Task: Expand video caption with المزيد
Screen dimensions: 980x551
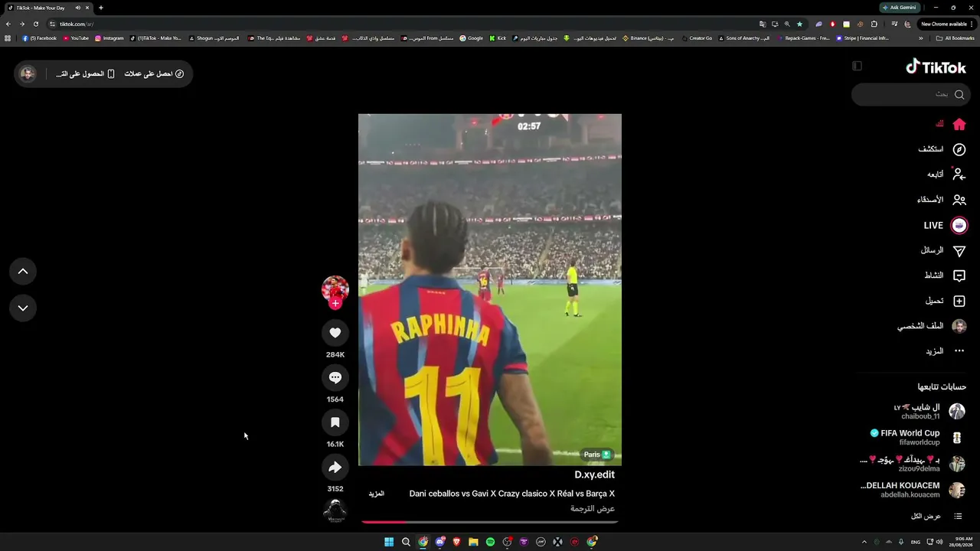Action: tap(376, 494)
